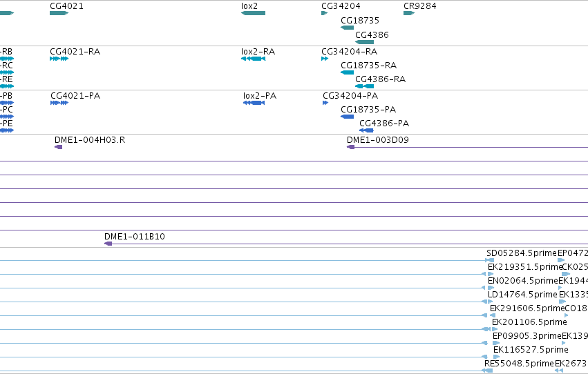Click the DME1-004H03.R purple feature glyph

pos(59,147)
